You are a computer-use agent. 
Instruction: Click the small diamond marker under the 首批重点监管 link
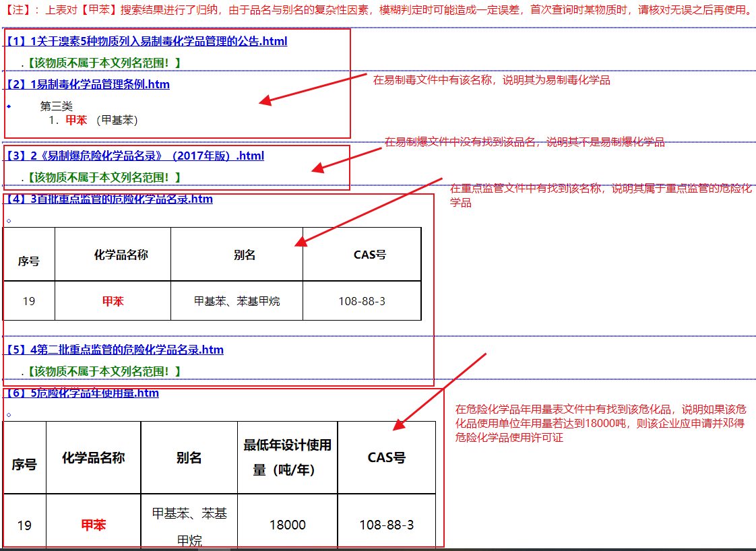[x=9, y=220]
